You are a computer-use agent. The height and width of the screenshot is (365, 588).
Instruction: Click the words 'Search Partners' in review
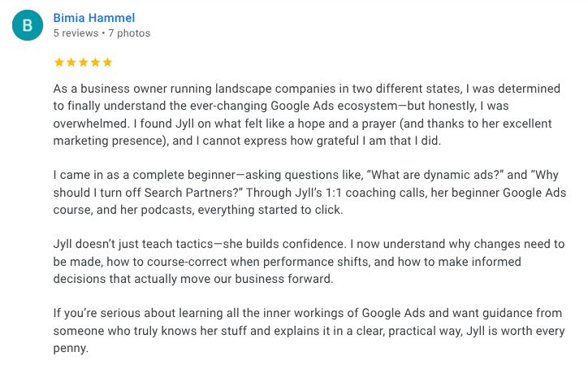(x=189, y=193)
